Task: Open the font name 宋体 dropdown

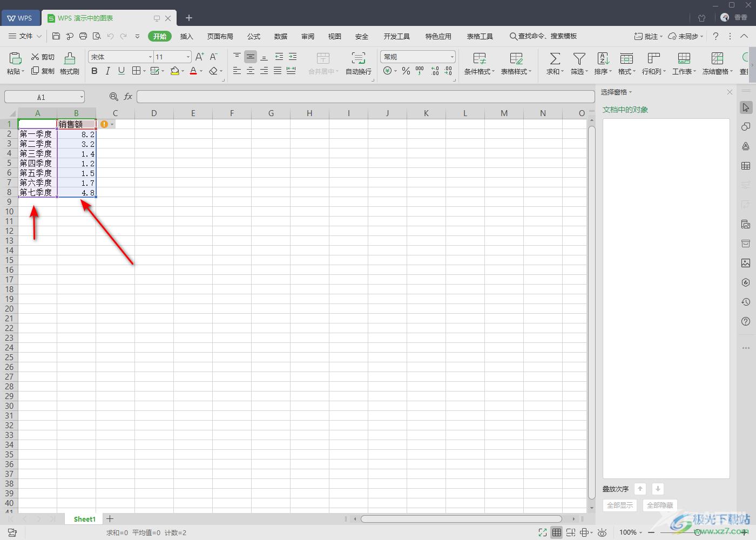Action: coord(150,57)
